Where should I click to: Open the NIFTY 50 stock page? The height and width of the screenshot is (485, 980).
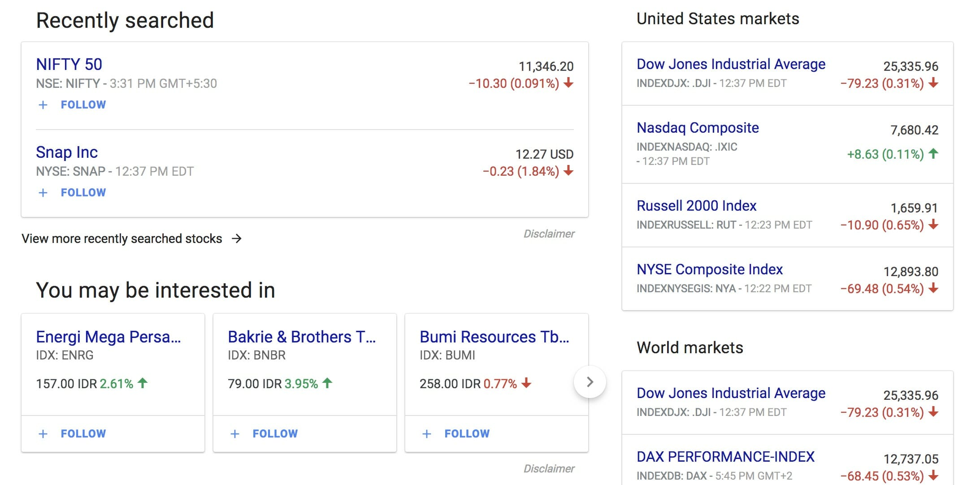(69, 65)
